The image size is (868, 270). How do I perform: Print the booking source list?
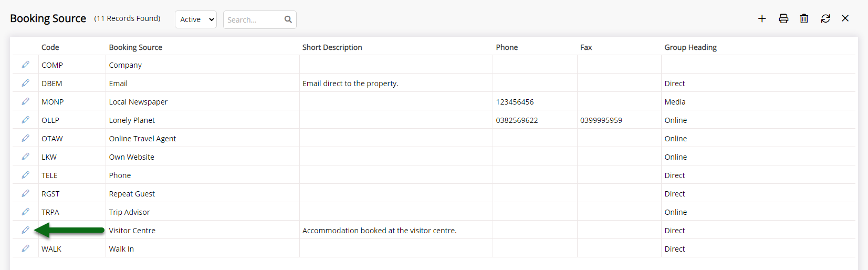click(x=783, y=18)
